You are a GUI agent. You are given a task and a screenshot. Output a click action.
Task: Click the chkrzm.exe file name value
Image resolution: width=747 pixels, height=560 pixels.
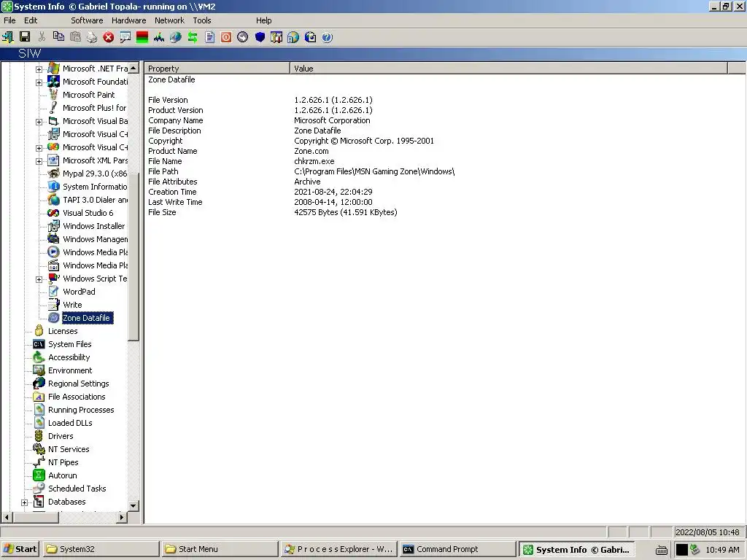tap(314, 161)
